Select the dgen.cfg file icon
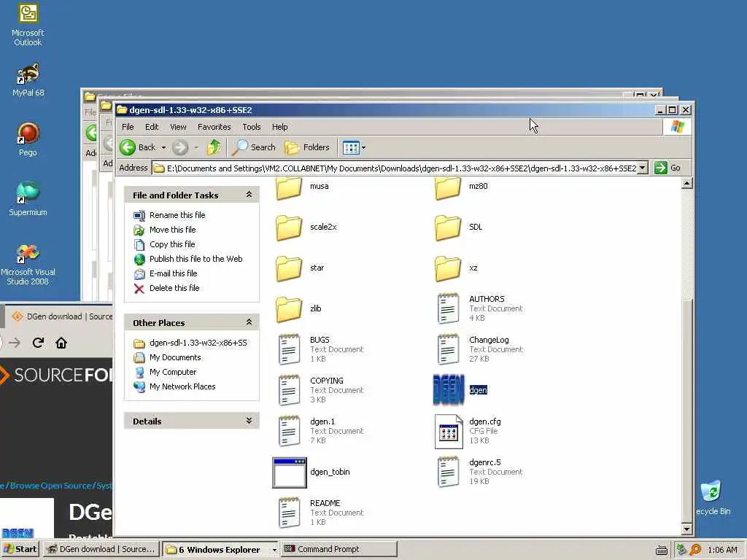 point(449,432)
